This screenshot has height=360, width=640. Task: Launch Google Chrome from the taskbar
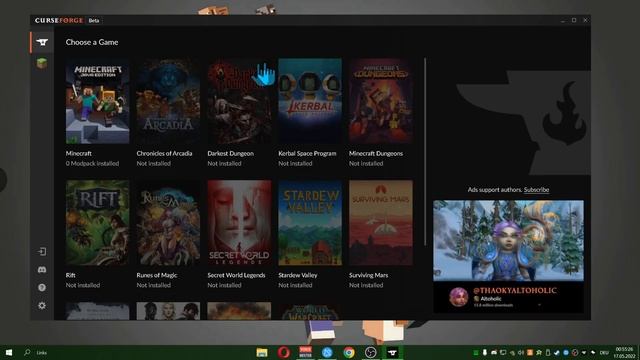[349, 352]
